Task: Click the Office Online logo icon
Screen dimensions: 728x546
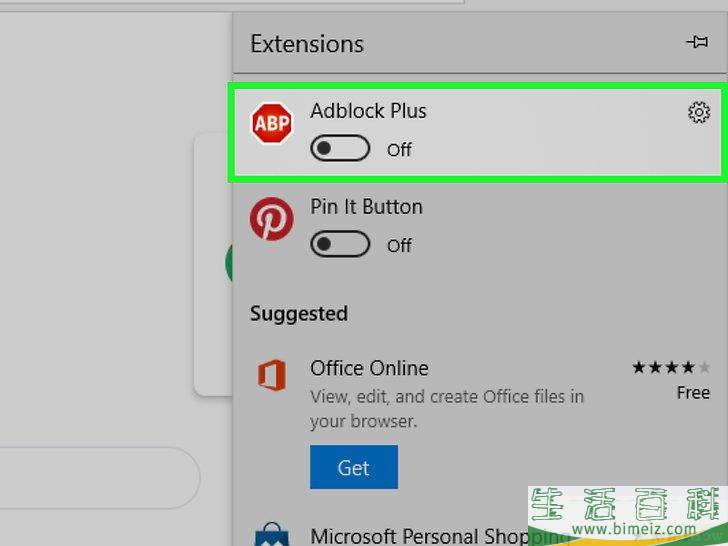Action: tap(272, 375)
